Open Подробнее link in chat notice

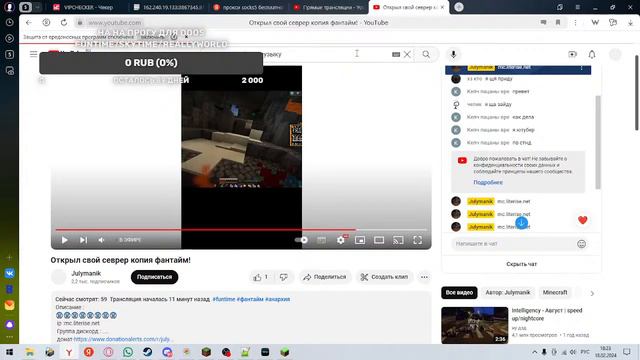[488, 182]
